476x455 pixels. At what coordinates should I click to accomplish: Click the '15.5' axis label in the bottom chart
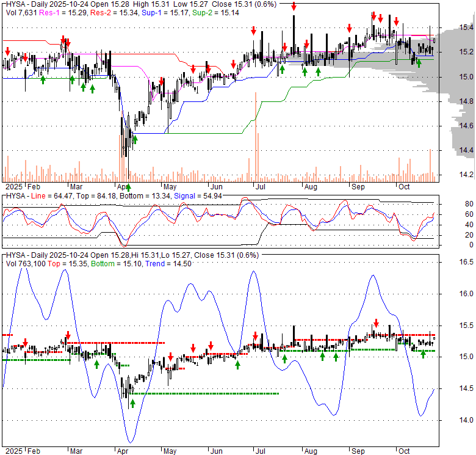(x=466, y=326)
